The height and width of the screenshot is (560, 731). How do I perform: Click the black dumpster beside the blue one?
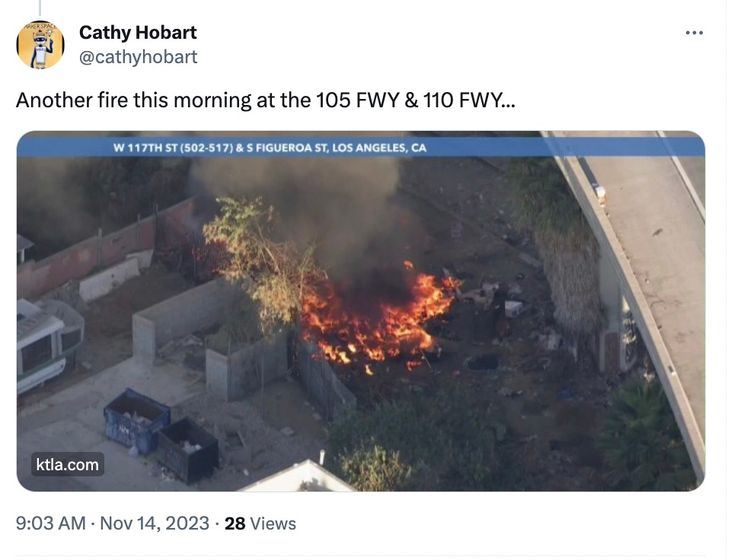coord(187,450)
